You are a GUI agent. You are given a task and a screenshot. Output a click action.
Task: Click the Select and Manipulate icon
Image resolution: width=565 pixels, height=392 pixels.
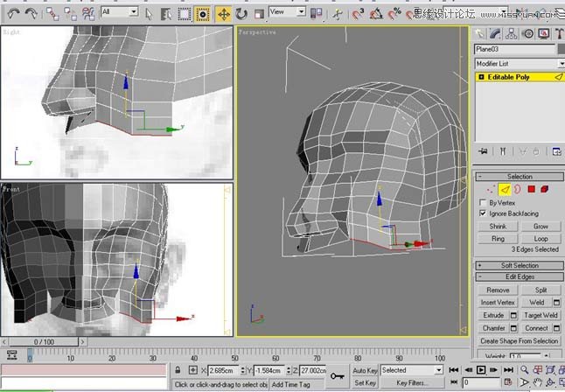click(x=338, y=14)
